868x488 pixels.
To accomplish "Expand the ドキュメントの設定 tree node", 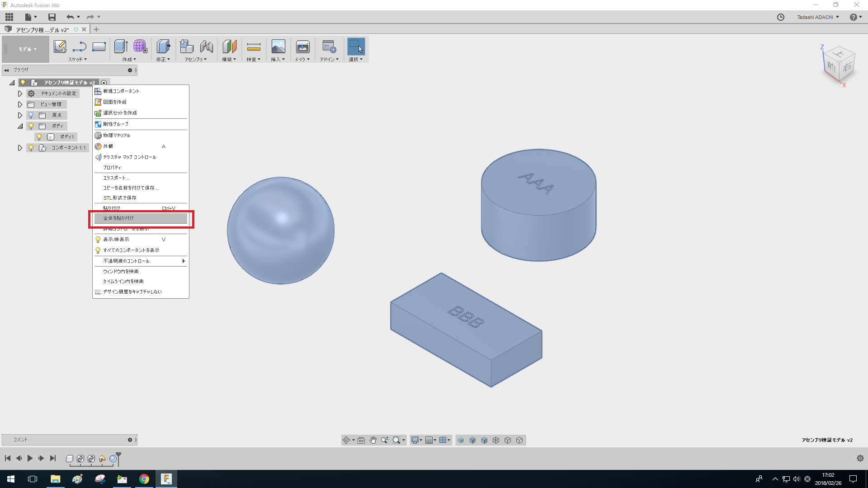I will pyautogui.click(x=20, y=94).
